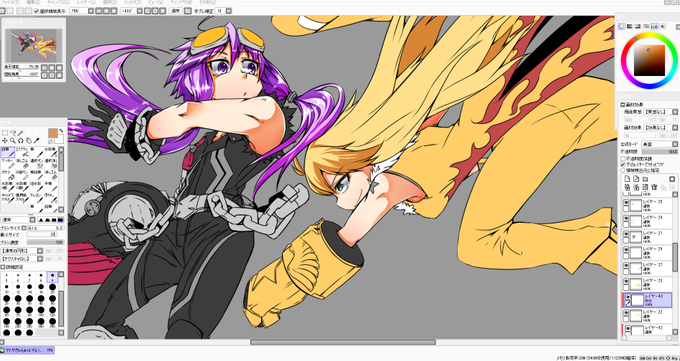Select the hand pan tool

click(x=28, y=141)
